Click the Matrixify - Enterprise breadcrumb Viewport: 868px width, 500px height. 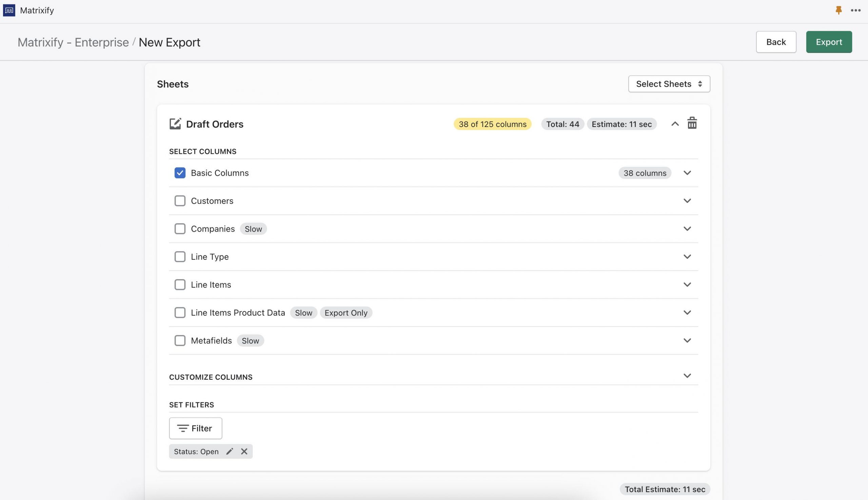[74, 42]
